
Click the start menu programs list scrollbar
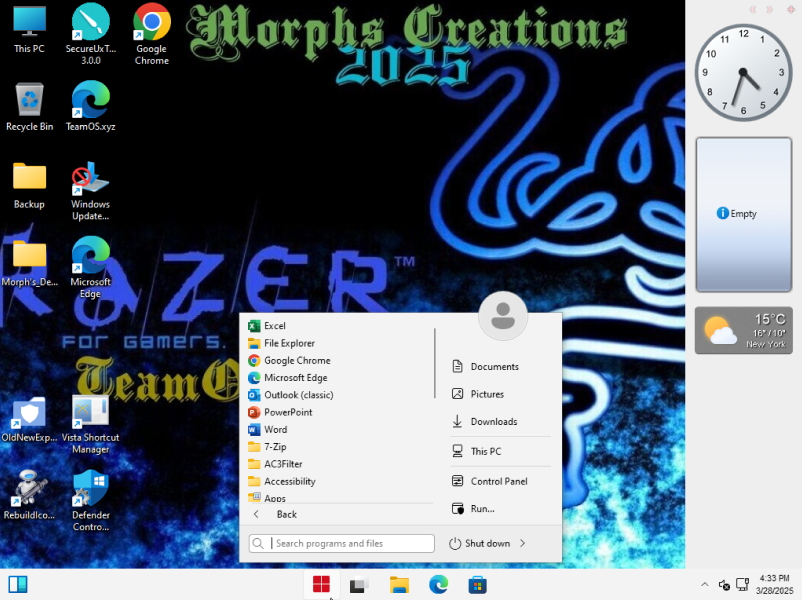click(x=435, y=363)
